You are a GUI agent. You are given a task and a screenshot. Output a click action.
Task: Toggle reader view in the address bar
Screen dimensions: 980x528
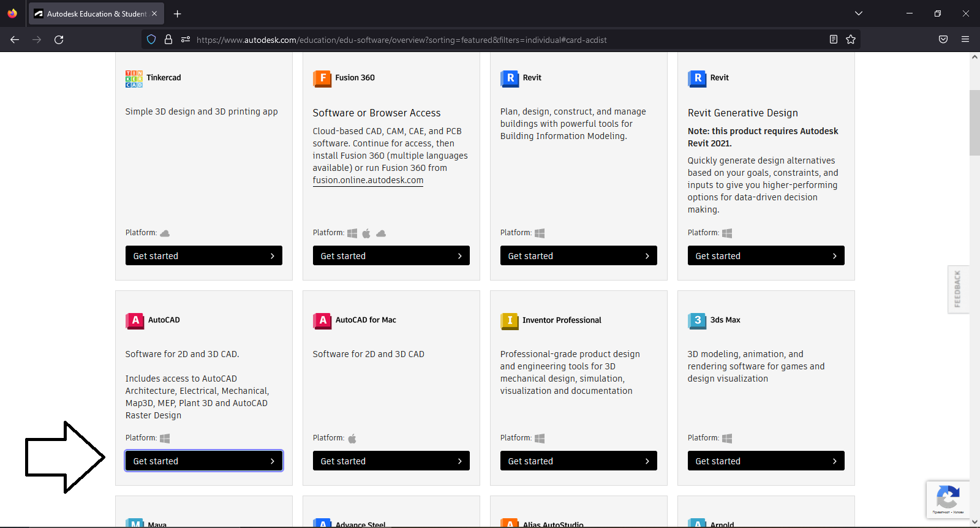834,40
